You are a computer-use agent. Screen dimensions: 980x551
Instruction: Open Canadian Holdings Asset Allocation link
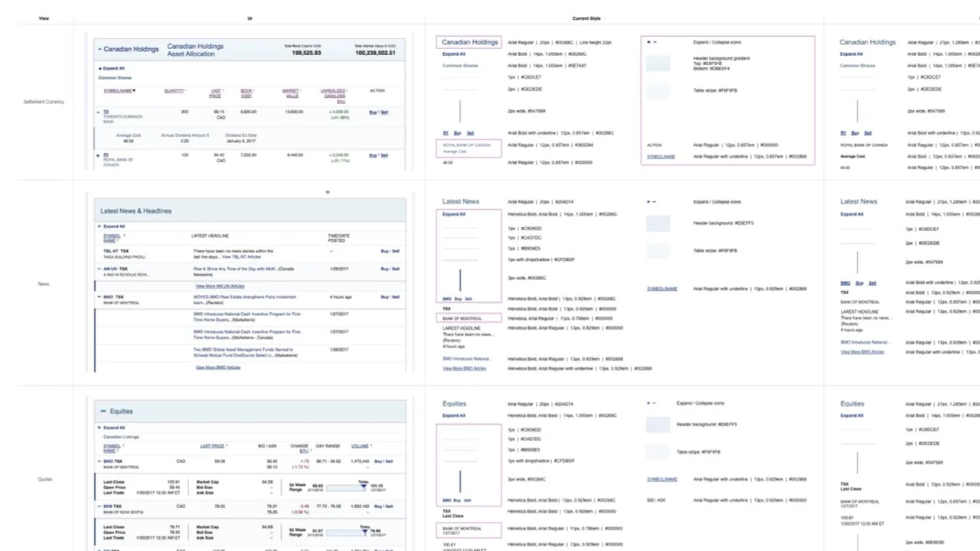195,50
